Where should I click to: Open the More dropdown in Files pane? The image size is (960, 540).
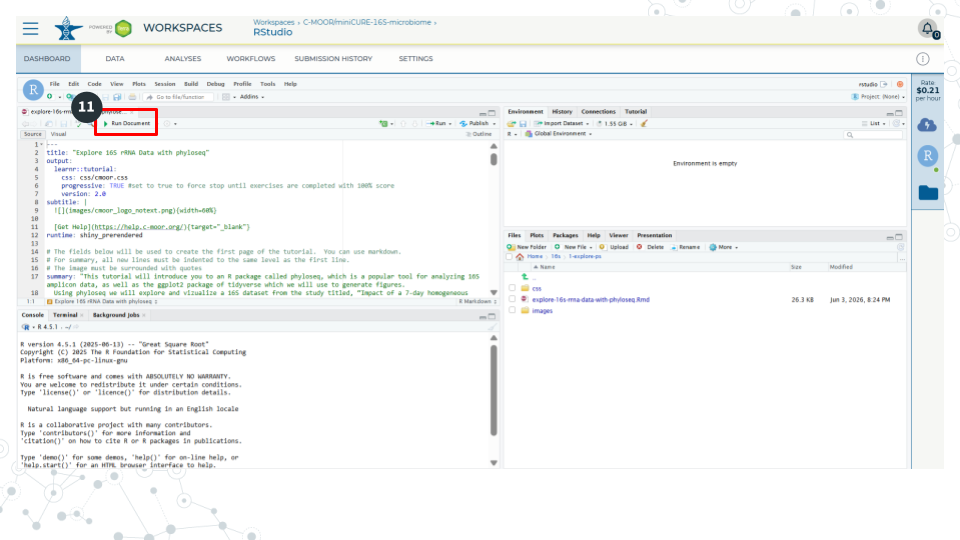(x=724, y=247)
